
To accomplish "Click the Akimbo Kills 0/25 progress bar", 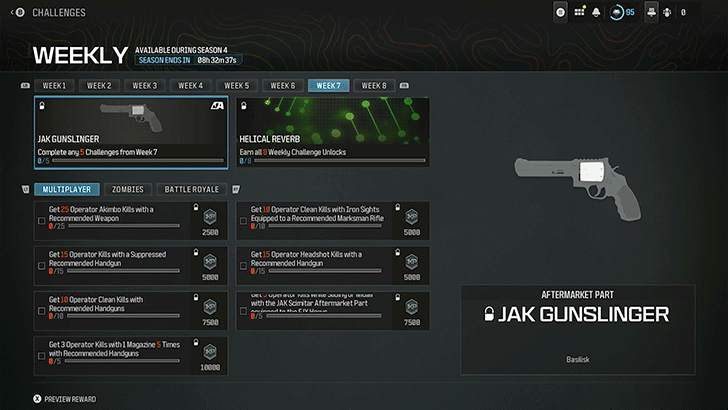I will (x=124, y=226).
